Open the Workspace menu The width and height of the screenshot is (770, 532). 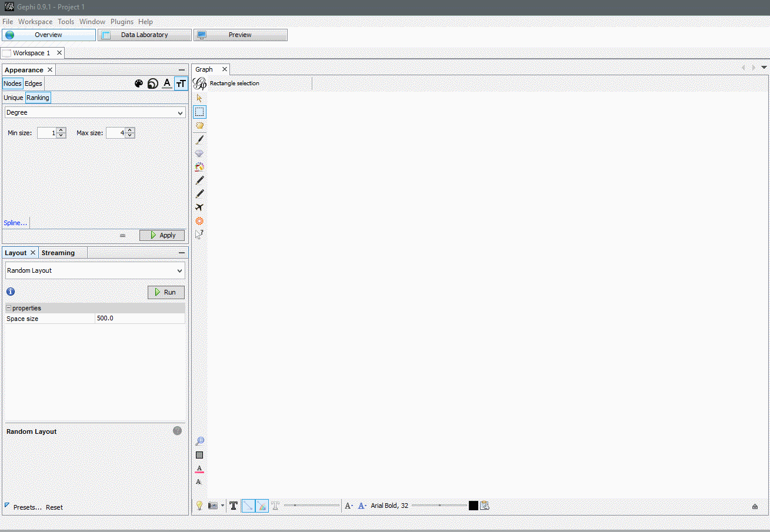pyautogui.click(x=35, y=22)
